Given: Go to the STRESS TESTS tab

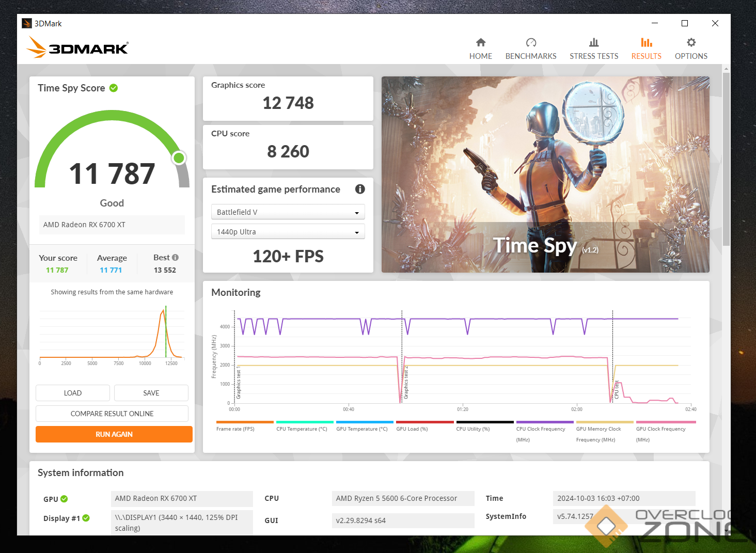Looking at the screenshot, I should (x=594, y=49).
